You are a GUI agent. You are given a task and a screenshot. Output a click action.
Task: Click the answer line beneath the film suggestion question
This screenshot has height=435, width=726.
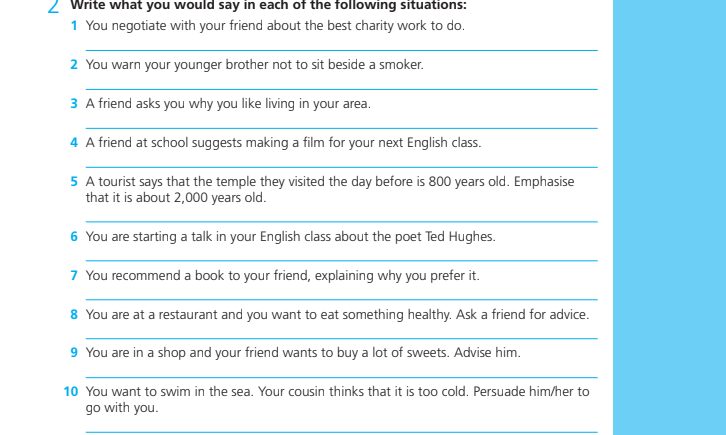pos(340,166)
